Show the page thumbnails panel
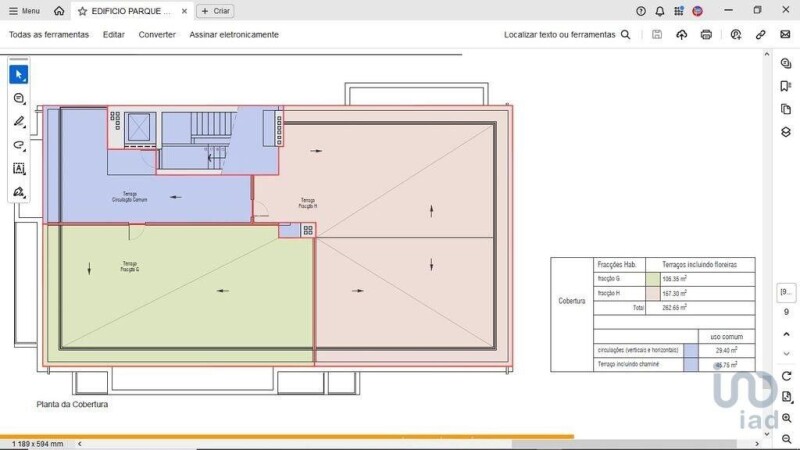800x450 pixels. point(786,109)
